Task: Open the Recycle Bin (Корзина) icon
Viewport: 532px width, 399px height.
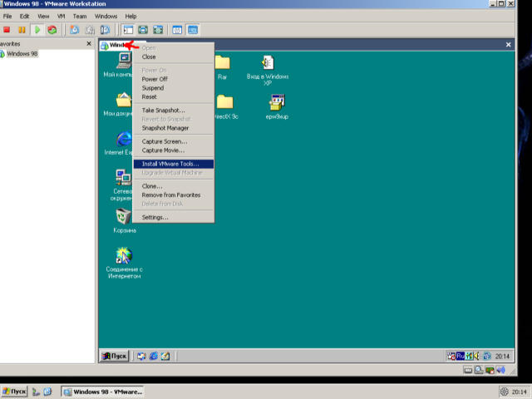Action: click(x=124, y=218)
